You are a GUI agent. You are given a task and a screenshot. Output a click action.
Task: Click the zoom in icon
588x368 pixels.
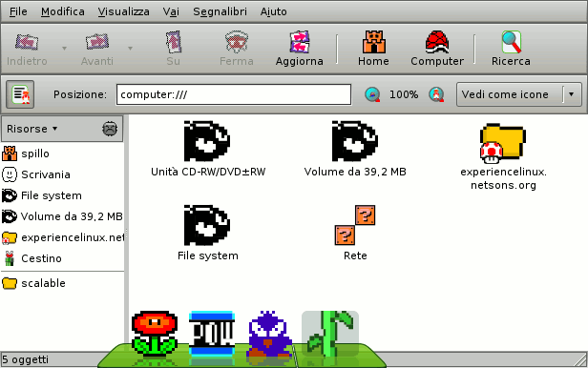coord(436,94)
